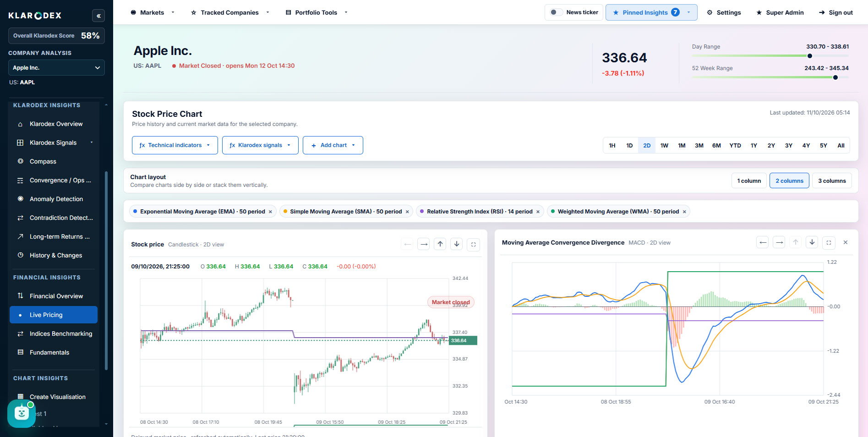Open Anomaly Detection in sidebar
The width and height of the screenshot is (868, 437).
click(x=54, y=199)
